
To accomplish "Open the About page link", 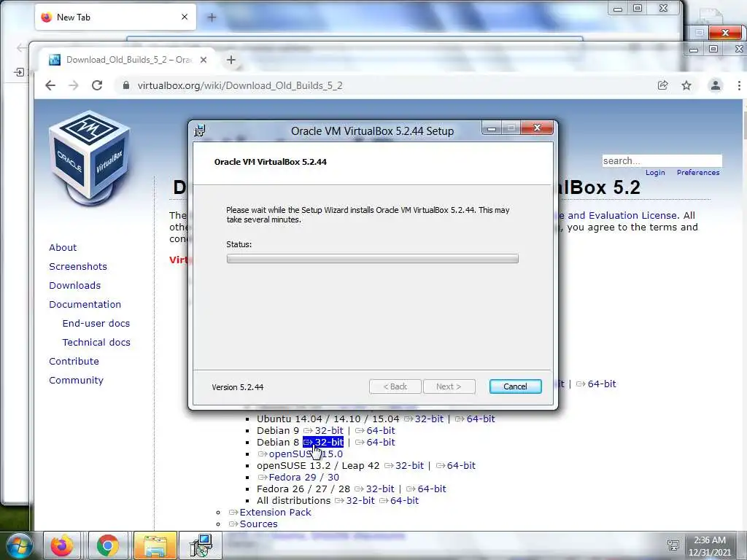I will [63, 248].
